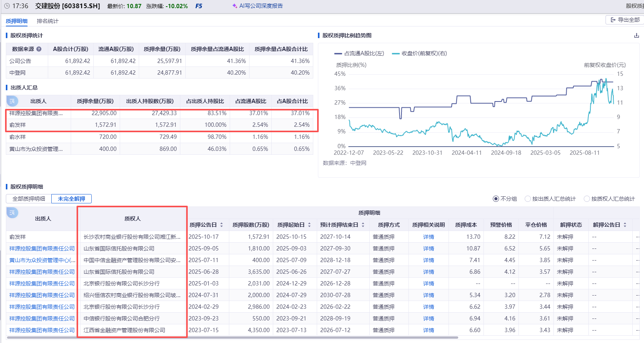This screenshot has height=343, width=644.
Task: Click the sparkle icon before AI写公司深度报告
Action: [x=235, y=6]
